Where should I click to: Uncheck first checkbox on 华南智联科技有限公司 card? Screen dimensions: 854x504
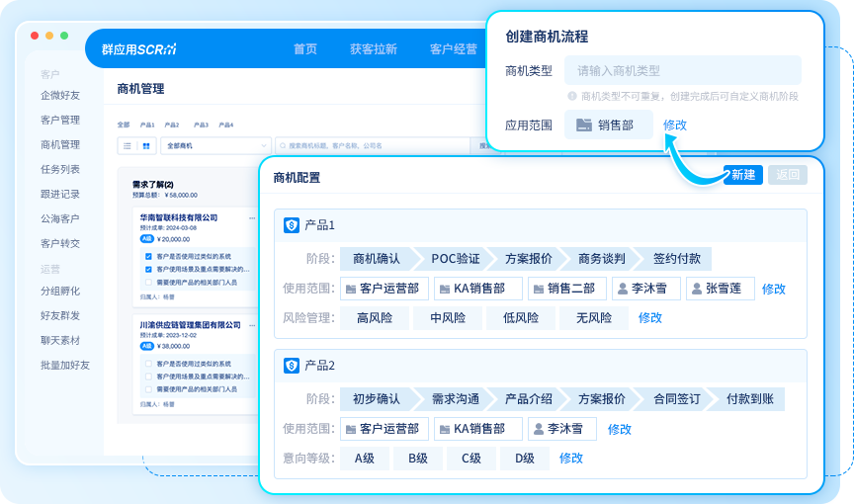[148, 256]
